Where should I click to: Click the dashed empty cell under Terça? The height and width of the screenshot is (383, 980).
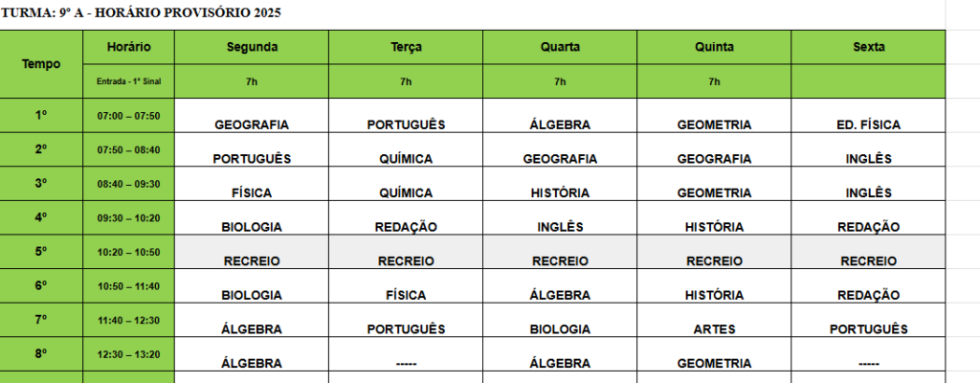(406, 354)
